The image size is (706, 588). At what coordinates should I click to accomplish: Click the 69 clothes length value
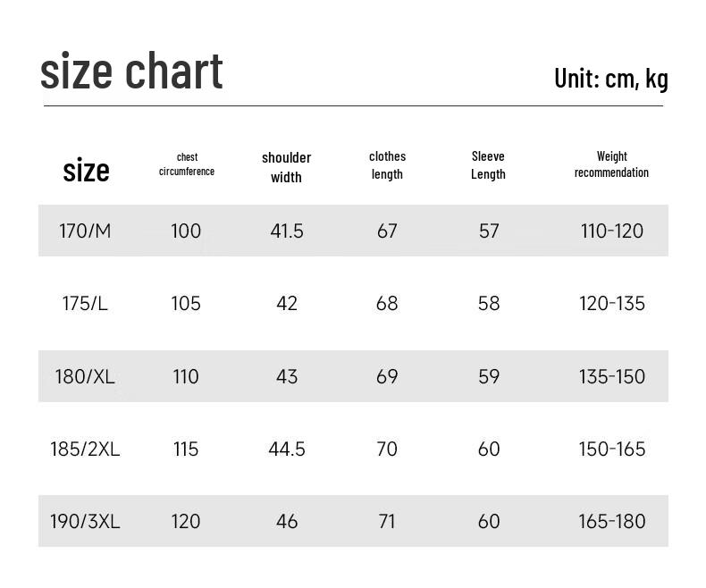pos(387,376)
